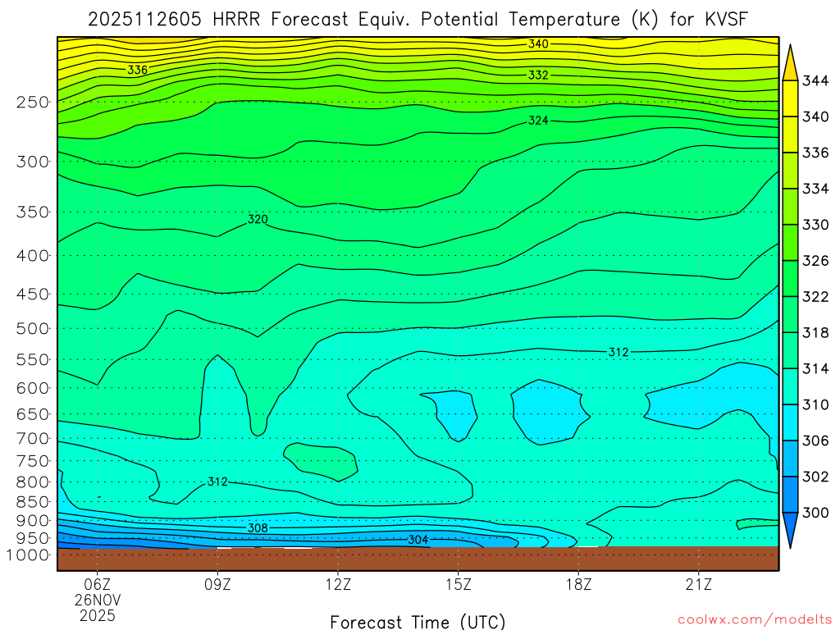Screen dimensions: 840x630
Task: Click the 322 colorbar value
Action: (x=815, y=297)
